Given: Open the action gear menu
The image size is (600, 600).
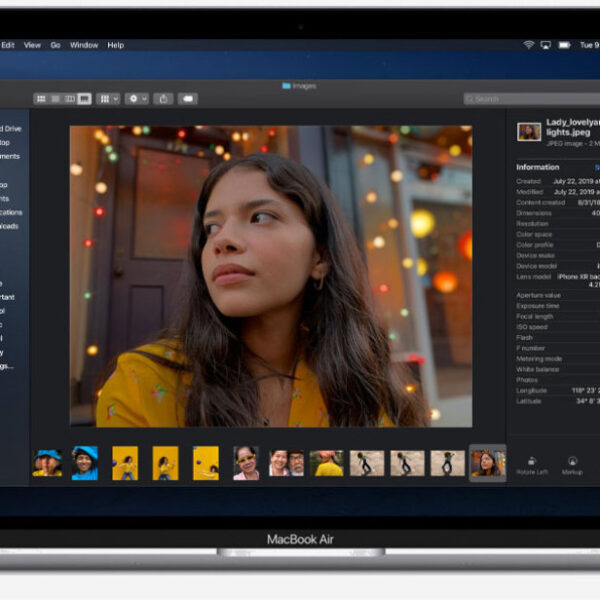Looking at the screenshot, I should click(x=137, y=99).
